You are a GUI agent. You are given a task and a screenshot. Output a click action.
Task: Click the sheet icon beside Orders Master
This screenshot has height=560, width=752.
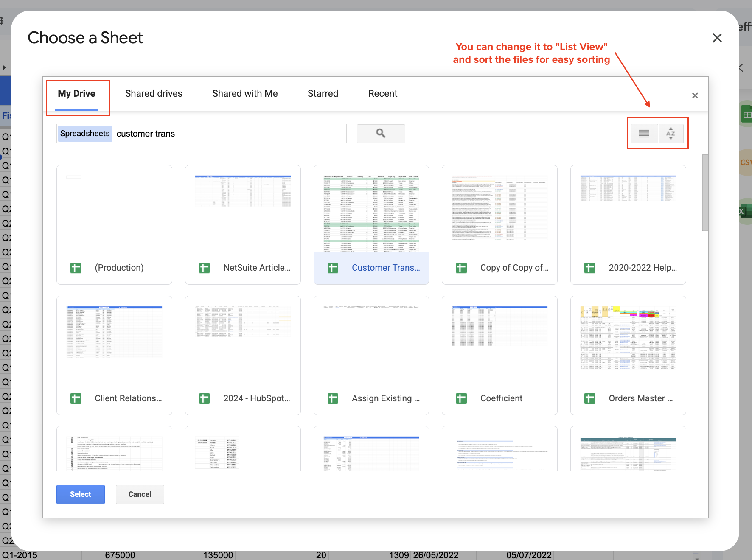[589, 398]
